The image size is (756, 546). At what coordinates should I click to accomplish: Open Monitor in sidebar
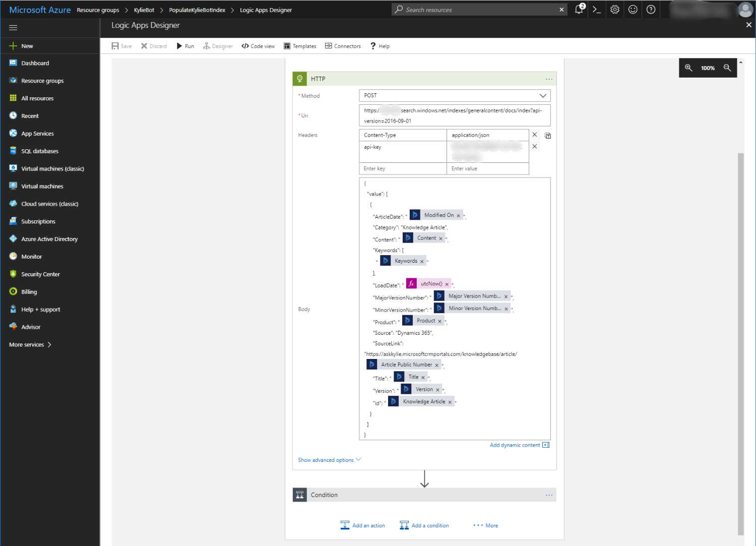click(x=31, y=257)
